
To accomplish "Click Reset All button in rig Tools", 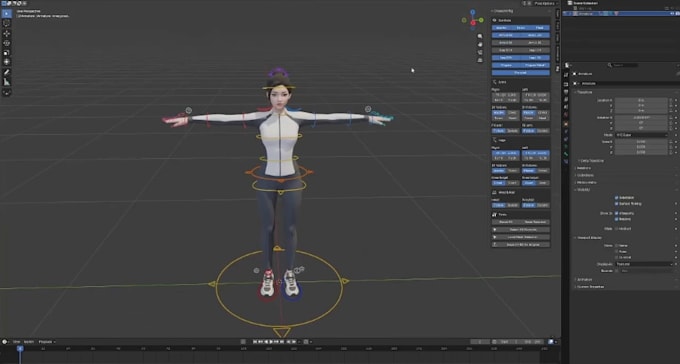I will pyautogui.click(x=506, y=222).
